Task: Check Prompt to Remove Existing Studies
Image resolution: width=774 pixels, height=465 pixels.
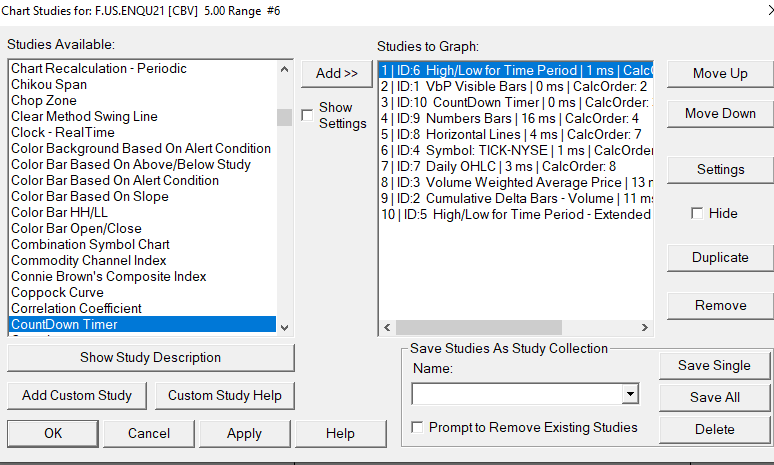Action: click(x=418, y=428)
